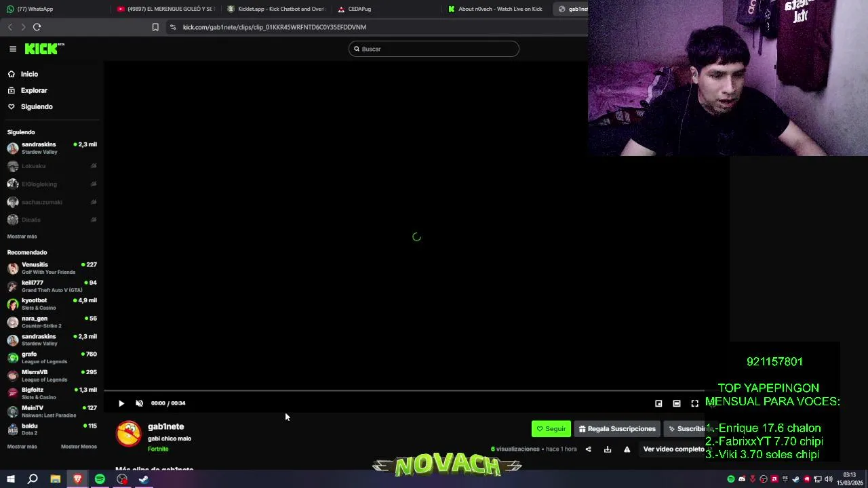Screen dimensions: 868x488
Task: Open Fortnite category link
Action: [158, 449]
